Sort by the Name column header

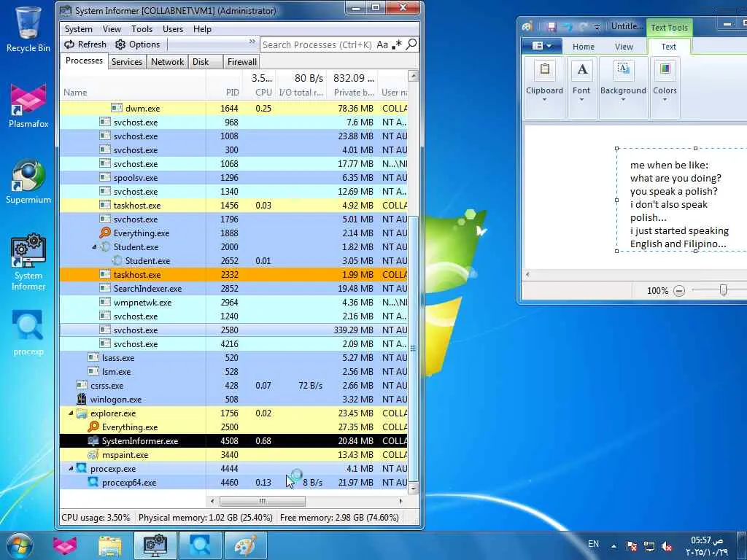133,93
